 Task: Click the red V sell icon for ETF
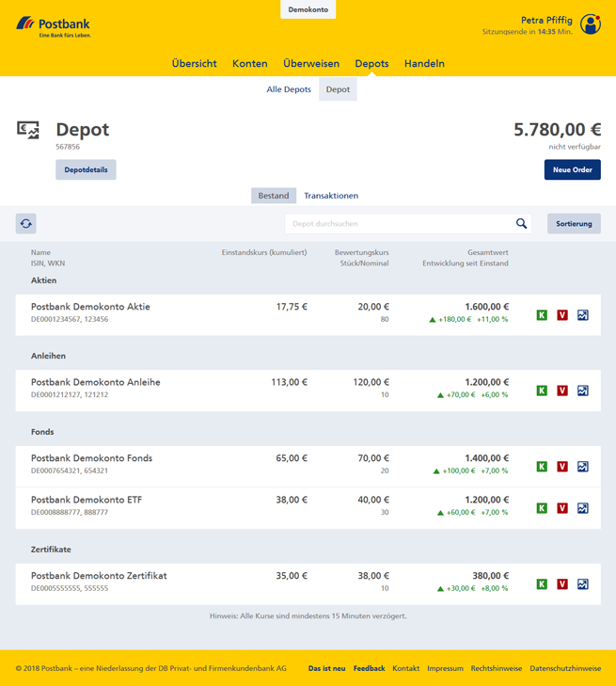562,508
